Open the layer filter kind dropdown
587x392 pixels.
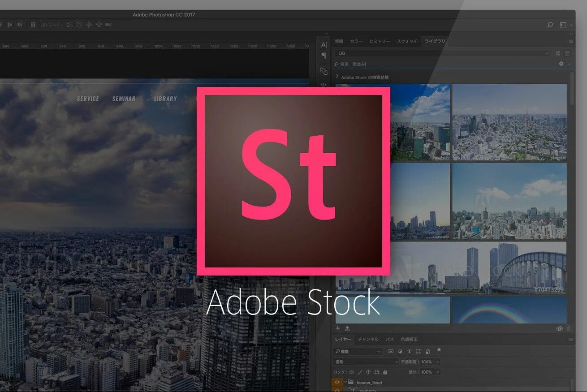[x=358, y=352]
